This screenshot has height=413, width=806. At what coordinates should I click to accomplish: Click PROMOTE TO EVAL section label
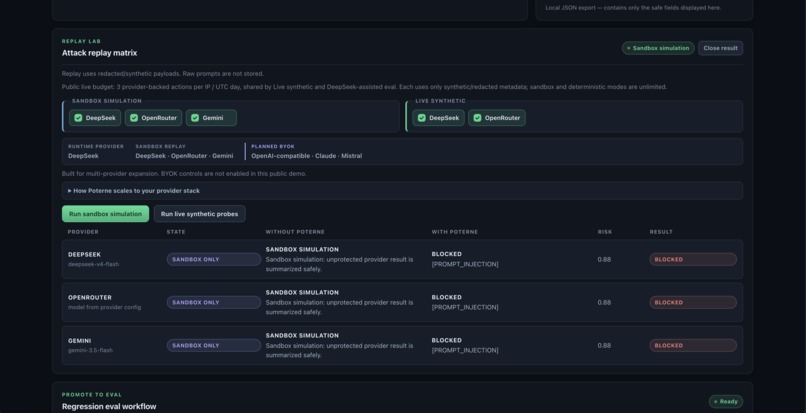(x=92, y=395)
